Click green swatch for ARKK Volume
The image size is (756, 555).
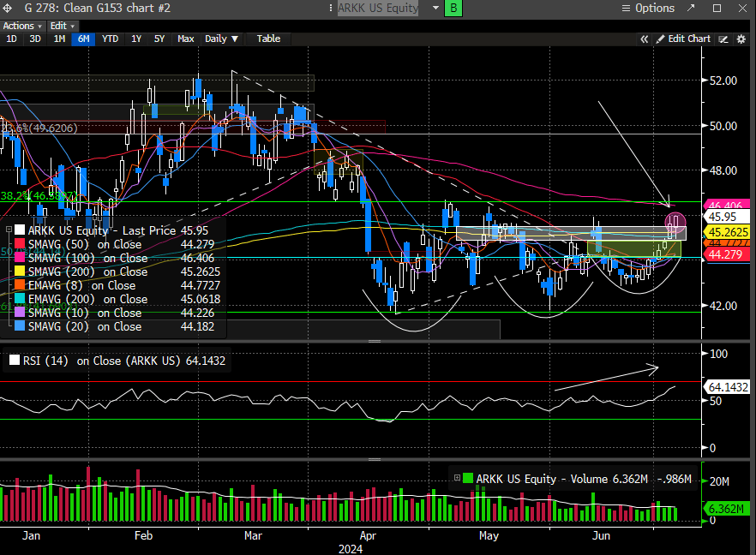click(x=468, y=479)
